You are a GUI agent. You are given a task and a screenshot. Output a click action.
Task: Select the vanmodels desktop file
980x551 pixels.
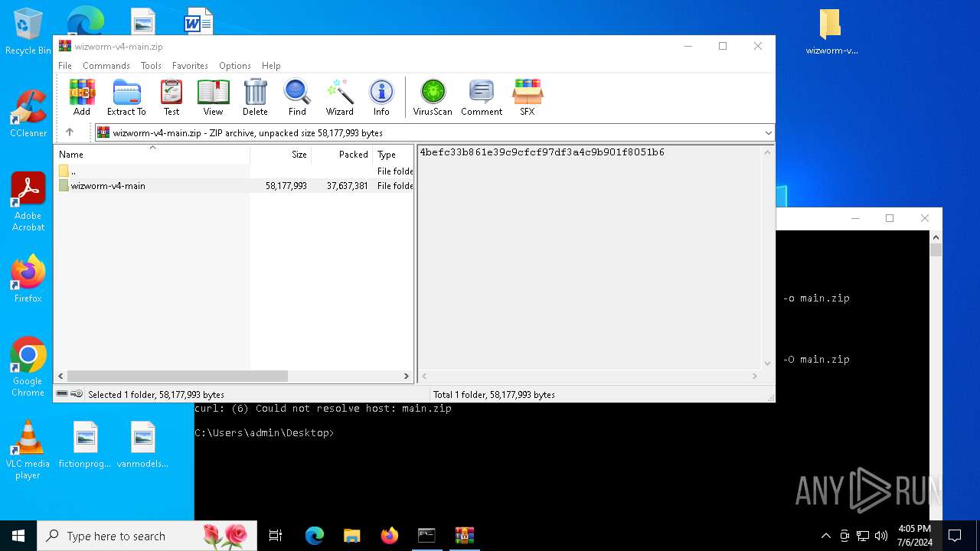tap(142, 444)
